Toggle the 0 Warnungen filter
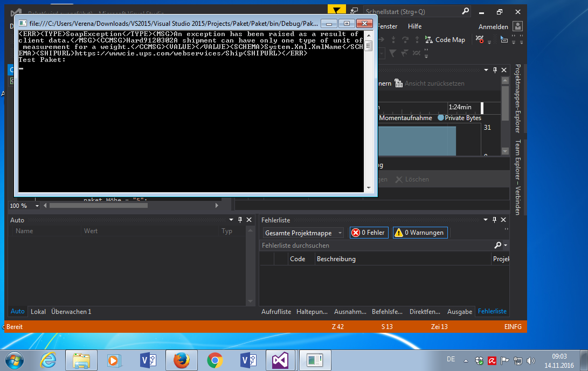This screenshot has width=588, height=371. [420, 233]
